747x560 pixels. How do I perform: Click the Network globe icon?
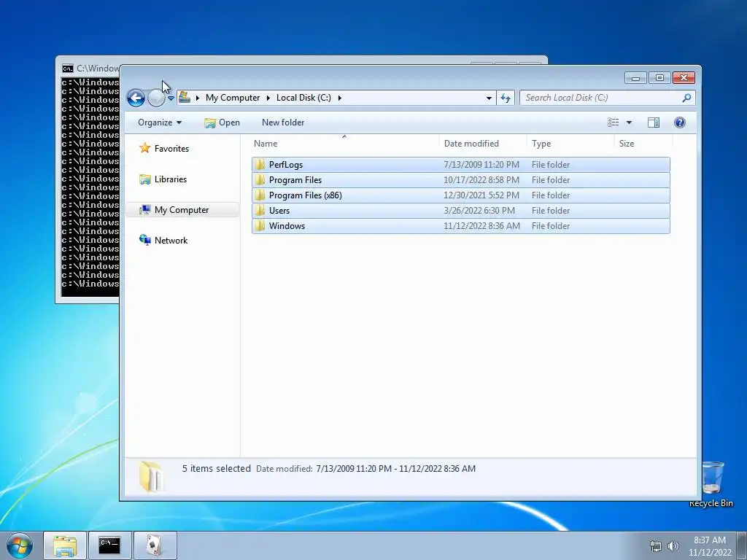point(145,240)
